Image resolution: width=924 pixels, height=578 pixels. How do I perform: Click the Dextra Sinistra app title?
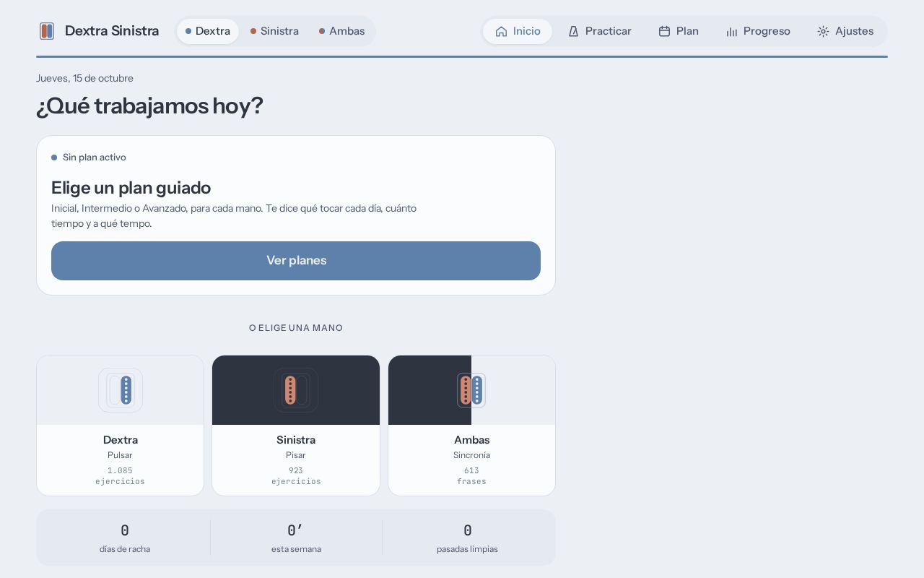click(x=112, y=31)
